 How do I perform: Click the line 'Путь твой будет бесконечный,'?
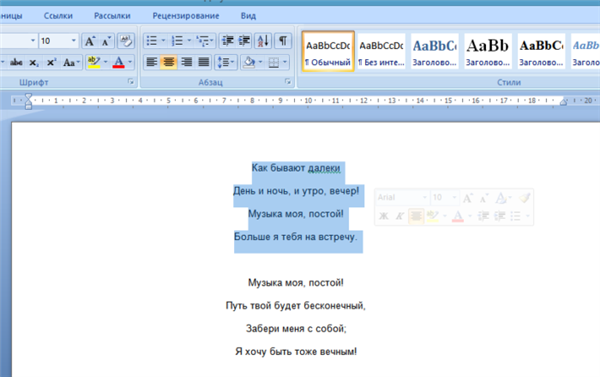click(296, 305)
